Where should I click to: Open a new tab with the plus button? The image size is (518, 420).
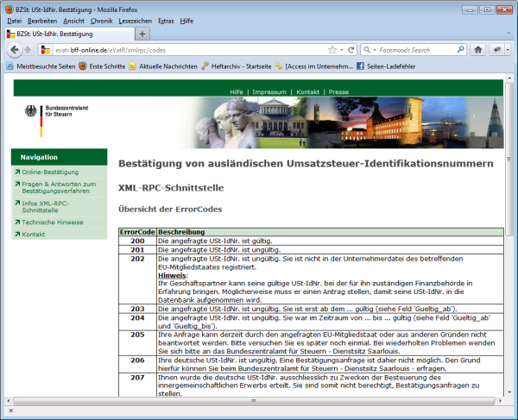(x=142, y=34)
